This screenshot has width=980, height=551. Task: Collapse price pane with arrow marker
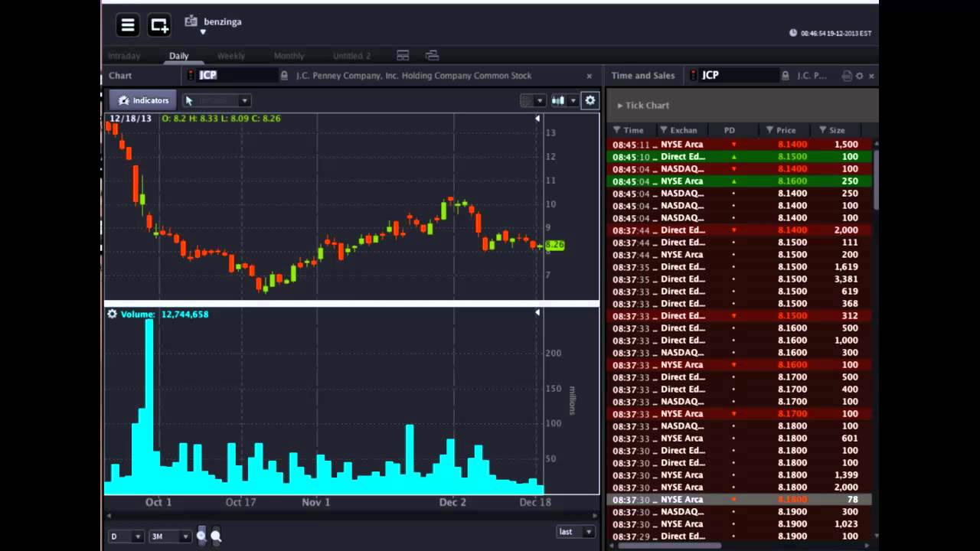tap(537, 119)
